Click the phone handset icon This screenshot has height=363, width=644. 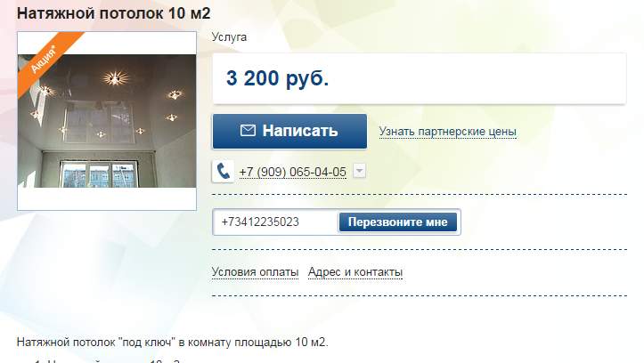point(223,171)
